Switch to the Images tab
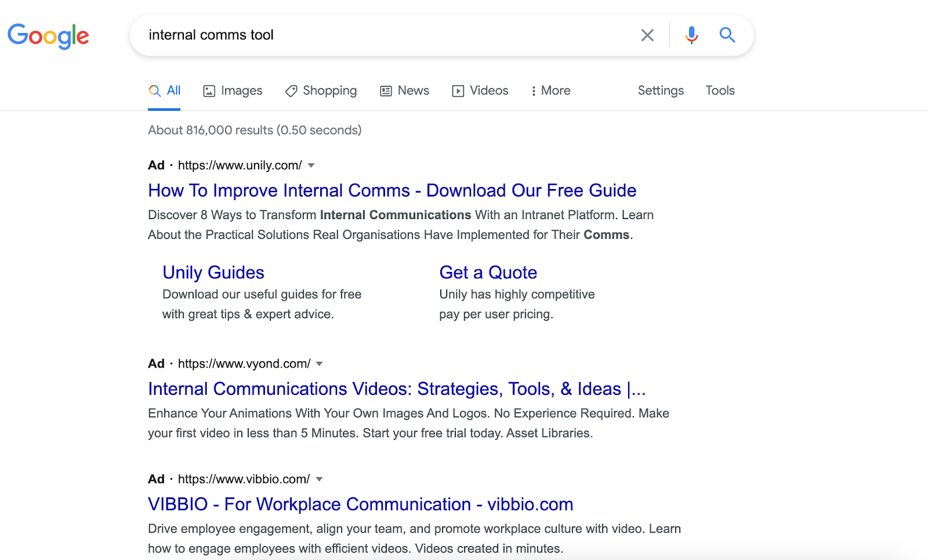 (233, 91)
